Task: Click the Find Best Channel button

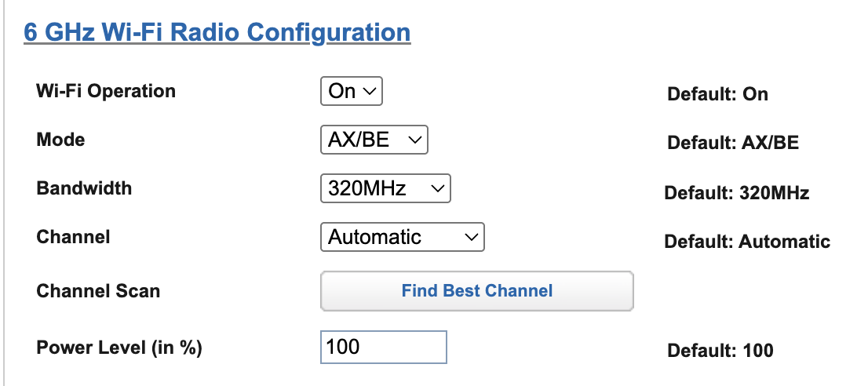Action: click(x=477, y=291)
